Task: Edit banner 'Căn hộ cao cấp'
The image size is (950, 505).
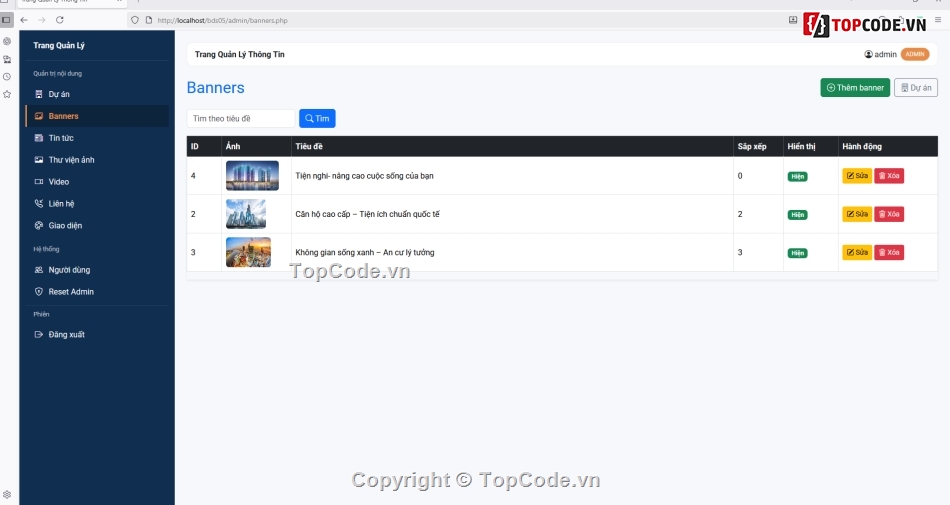Action: pos(857,214)
